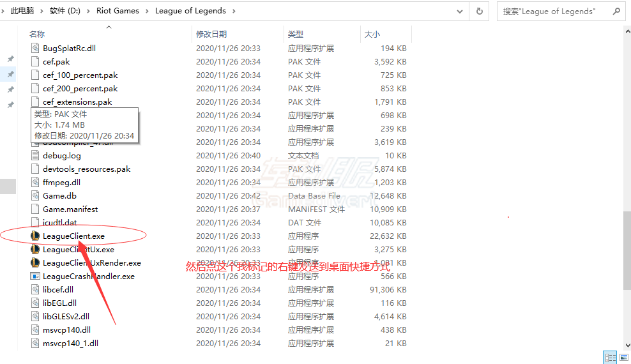Sort by the 修改日期 column header
Image resolution: width=631 pixels, height=364 pixels.
pos(211,34)
